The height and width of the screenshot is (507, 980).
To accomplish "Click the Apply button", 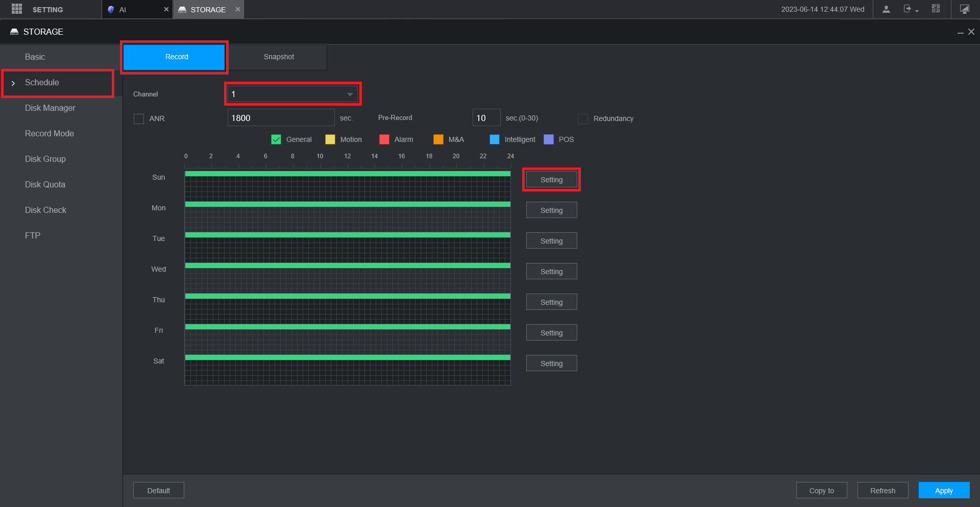I will (944, 490).
